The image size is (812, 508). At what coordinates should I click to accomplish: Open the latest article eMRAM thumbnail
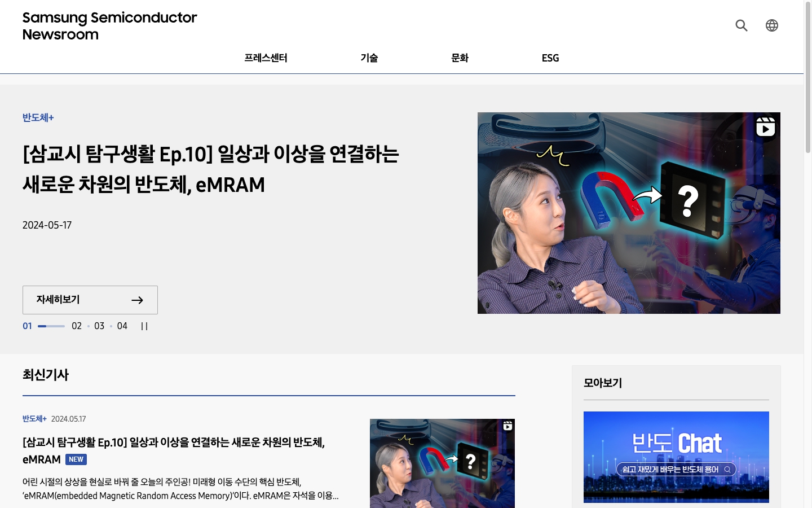(x=442, y=463)
